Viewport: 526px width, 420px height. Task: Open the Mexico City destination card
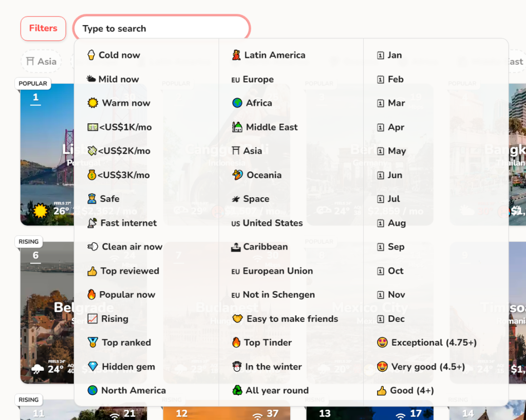pyautogui.click(x=370, y=308)
